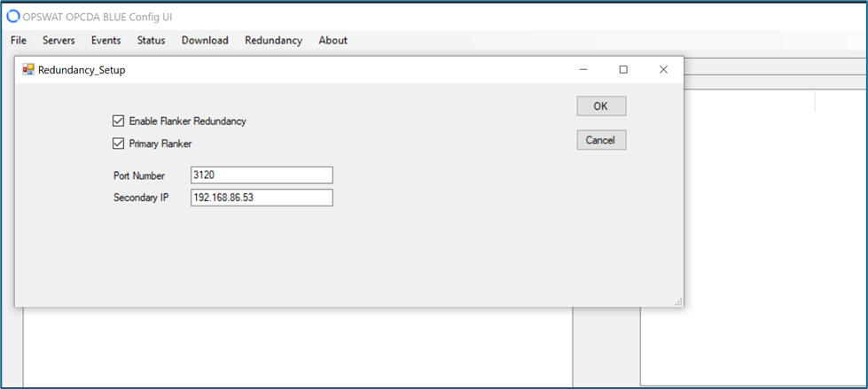Open the File menu

[x=19, y=41]
